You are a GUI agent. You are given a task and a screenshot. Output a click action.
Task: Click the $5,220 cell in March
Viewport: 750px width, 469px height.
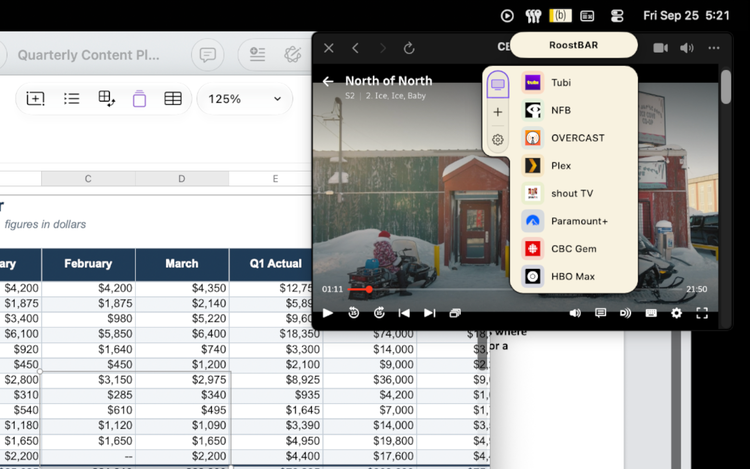tap(182, 319)
